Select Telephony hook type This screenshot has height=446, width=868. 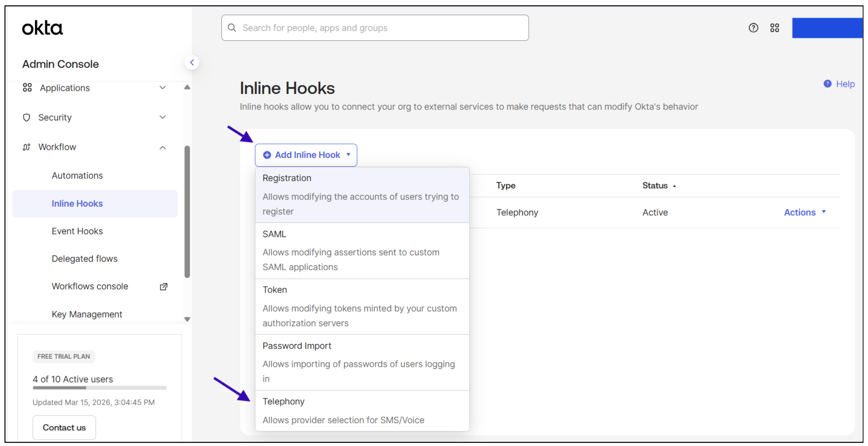(x=362, y=411)
